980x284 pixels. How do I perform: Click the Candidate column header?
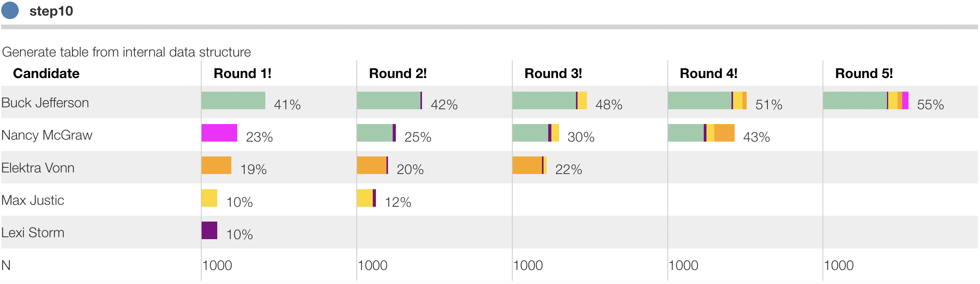[x=46, y=73]
